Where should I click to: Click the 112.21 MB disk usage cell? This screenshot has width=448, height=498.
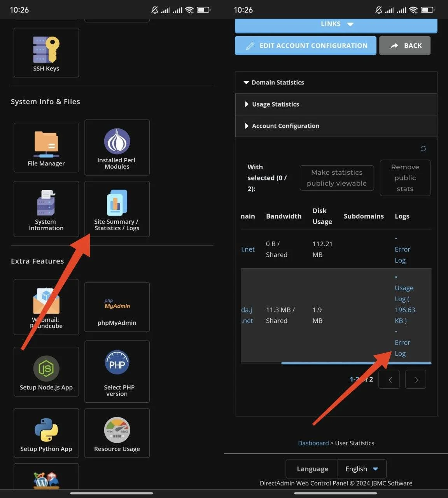[x=322, y=249]
